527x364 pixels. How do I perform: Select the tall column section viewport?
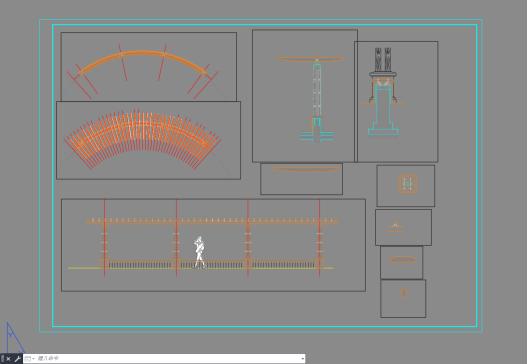click(x=305, y=96)
